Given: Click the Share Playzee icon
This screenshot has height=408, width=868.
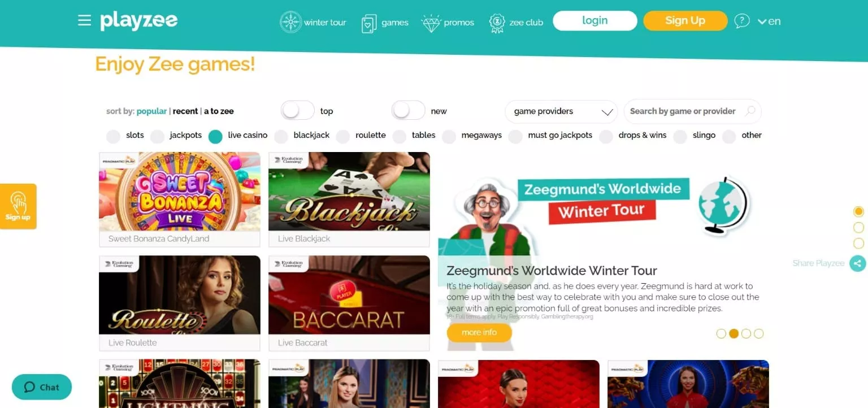Looking at the screenshot, I should (858, 263).
